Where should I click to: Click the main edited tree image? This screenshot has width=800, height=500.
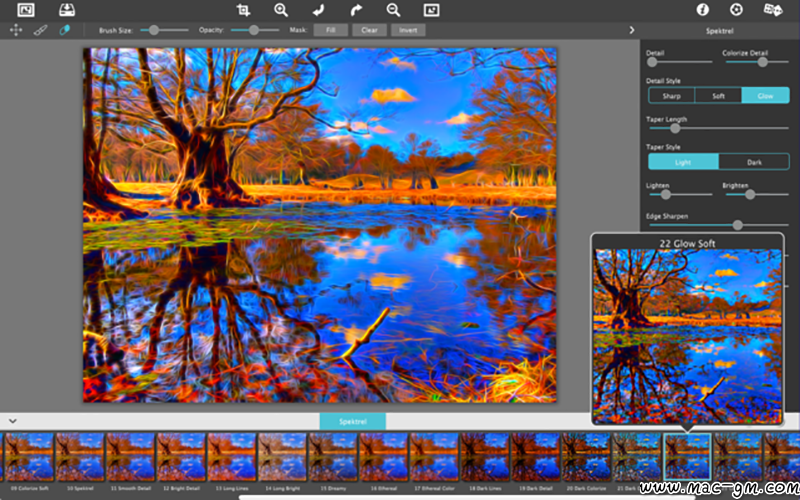coord(320,225)
